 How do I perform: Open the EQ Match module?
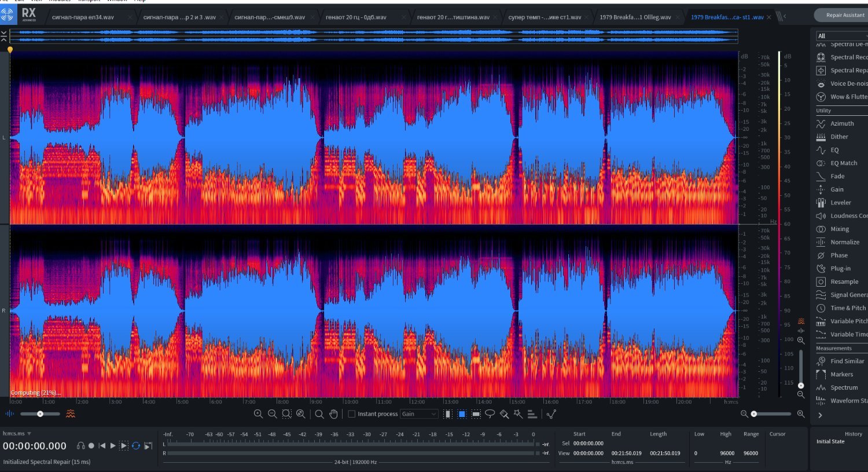click(843, 163)
